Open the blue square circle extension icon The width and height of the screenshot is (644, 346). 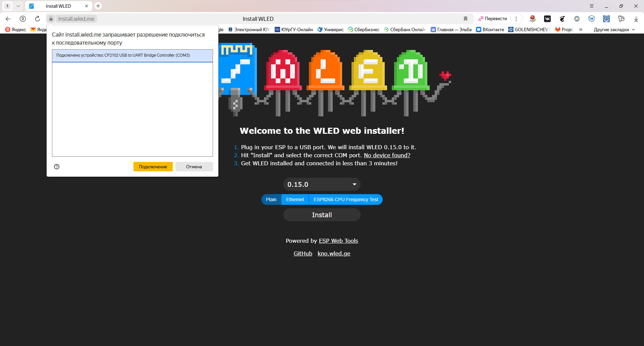[606, 19]
